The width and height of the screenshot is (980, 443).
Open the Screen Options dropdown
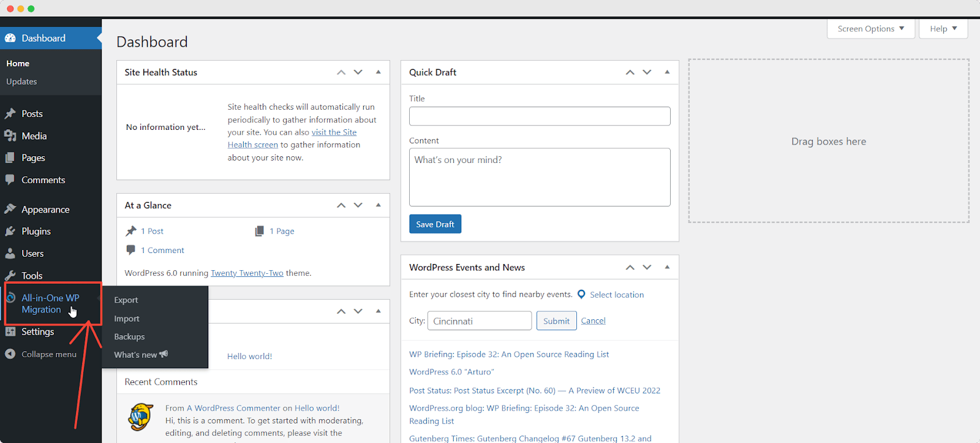pos(871,29)
